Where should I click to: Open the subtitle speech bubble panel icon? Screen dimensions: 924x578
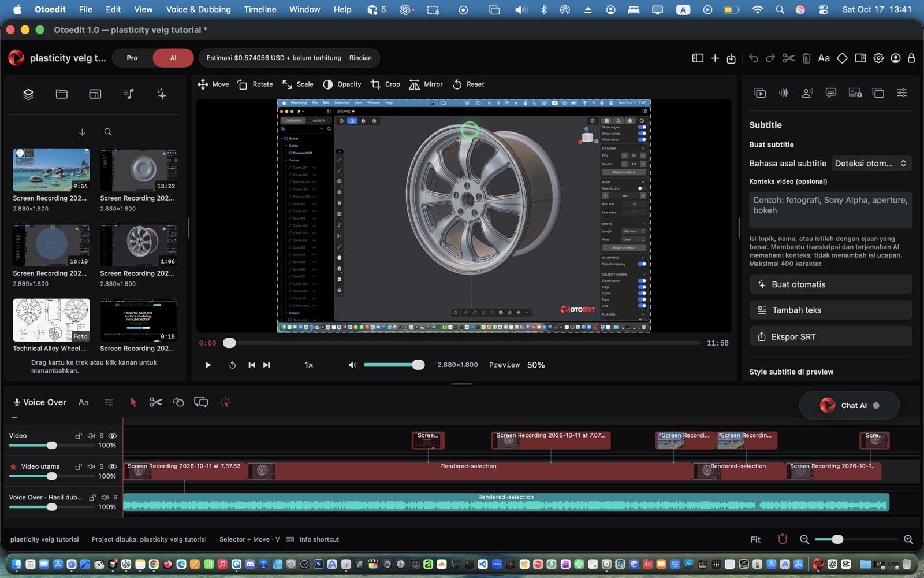(831, 92)
